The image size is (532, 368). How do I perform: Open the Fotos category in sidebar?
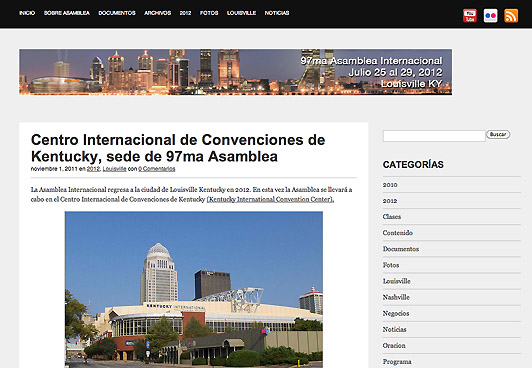pyautogui.click(x=391, y=265)
